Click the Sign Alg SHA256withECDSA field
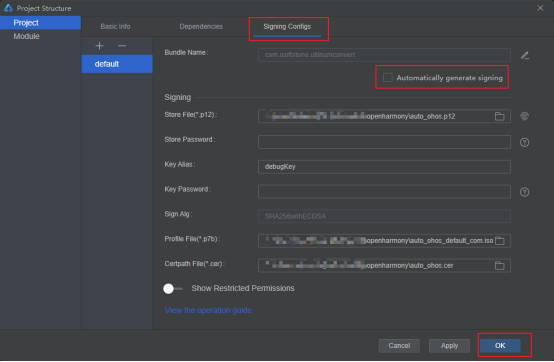Image resolution: width=554 pixels, height=362 pixels. click(384, 216)
